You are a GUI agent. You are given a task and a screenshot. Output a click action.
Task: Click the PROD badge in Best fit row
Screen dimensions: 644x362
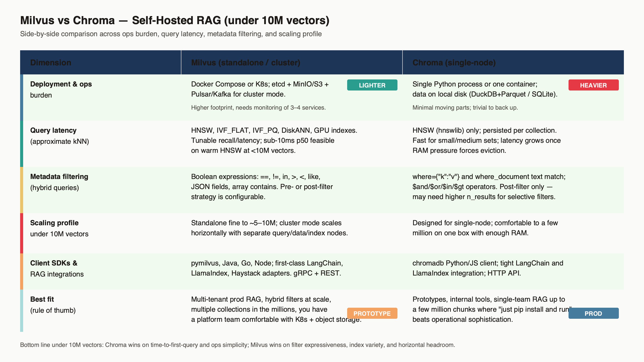593,313
